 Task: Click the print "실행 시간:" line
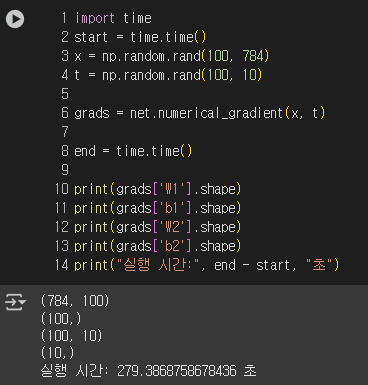206,265
